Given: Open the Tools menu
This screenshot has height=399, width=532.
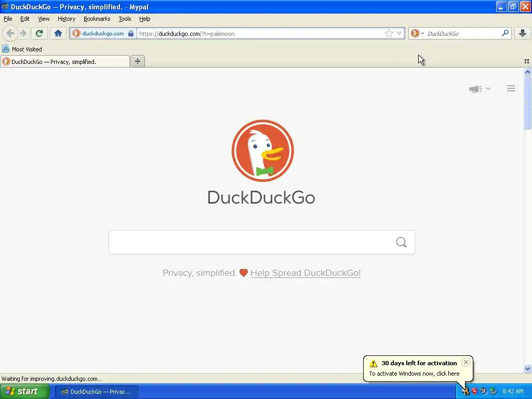Looking at the screenshot, I should 125,19.
